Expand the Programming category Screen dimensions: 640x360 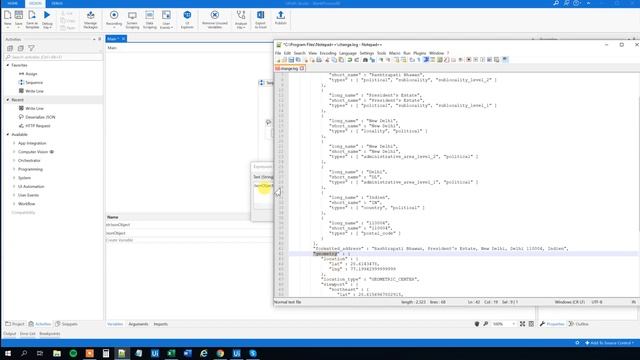pyautogui.click(x=14, y=169)
